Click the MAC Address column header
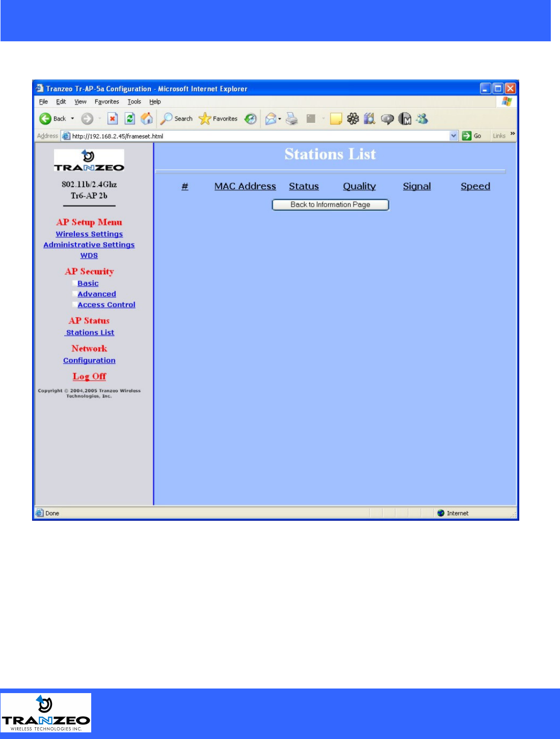The image size is (560, 739). 245,187
